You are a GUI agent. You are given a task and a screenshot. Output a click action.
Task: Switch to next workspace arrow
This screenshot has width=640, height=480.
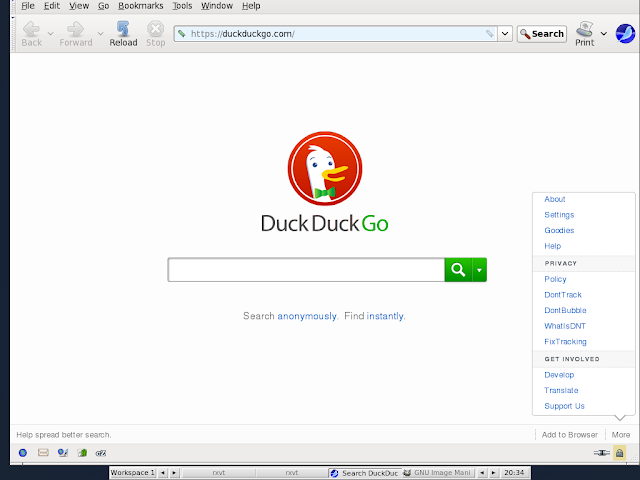(174, 473)
